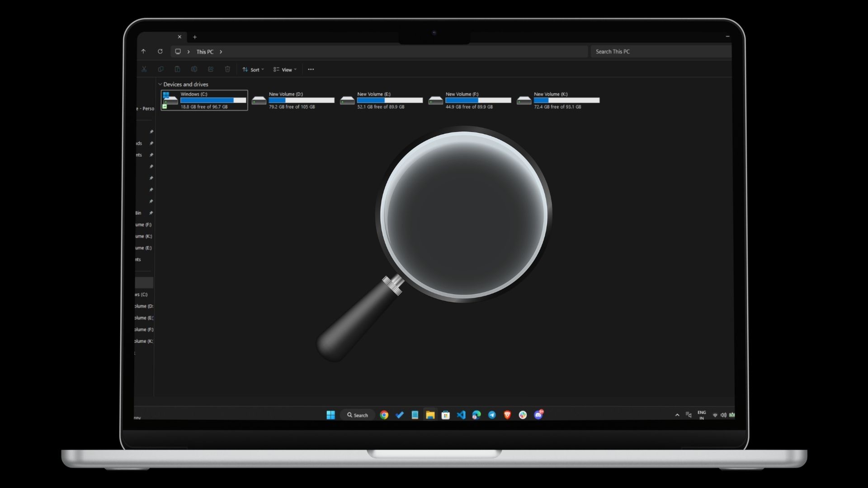Click the New Volume (D:) label
Viewport: 868px width, 488px height.
tap(286, 94)
